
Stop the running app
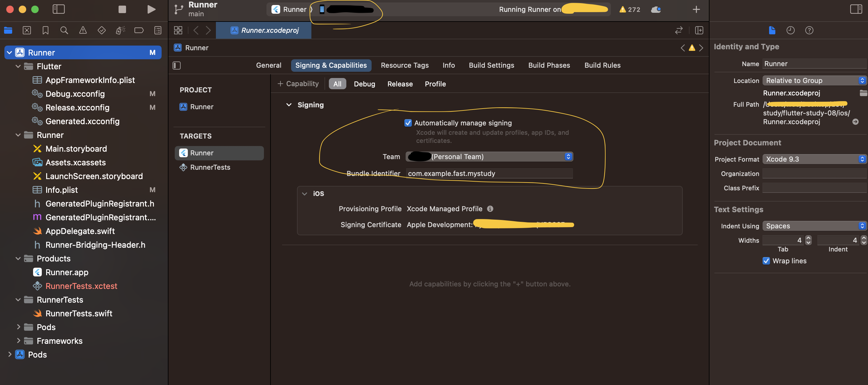pyautogui.click(x=122, y=9)
